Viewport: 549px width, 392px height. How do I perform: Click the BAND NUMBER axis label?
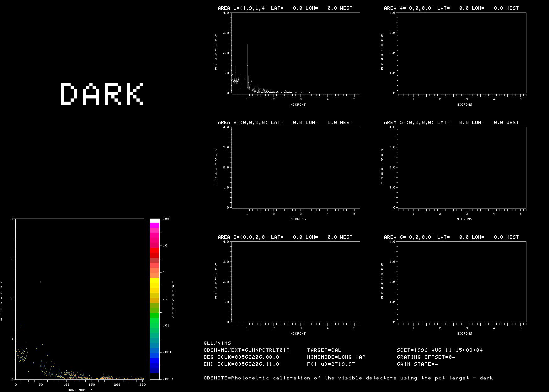80,390
